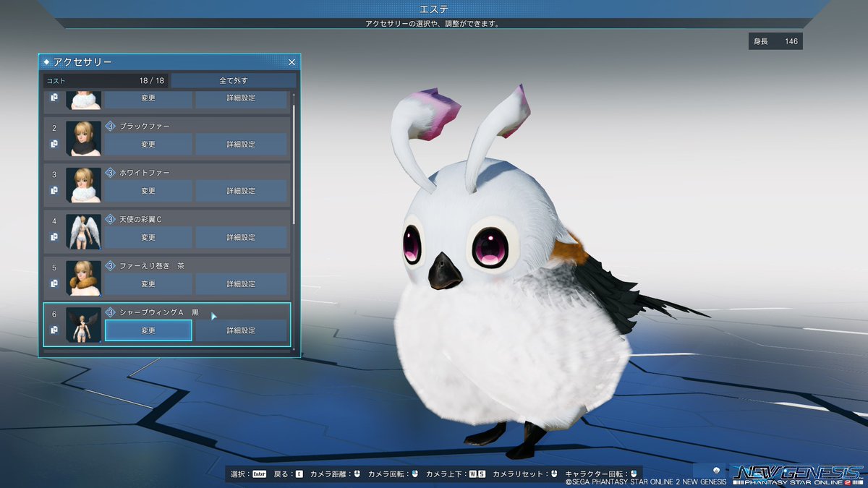
Task: Select the 天使の彩翼C wings thumbnail
Action: [83, 231]
